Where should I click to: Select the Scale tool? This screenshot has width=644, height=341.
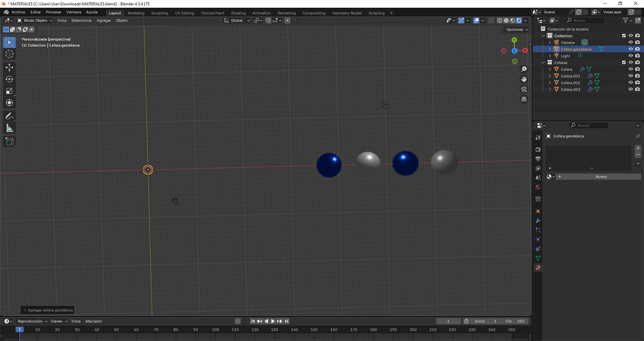pyautogui.click(x=9, y=91)
